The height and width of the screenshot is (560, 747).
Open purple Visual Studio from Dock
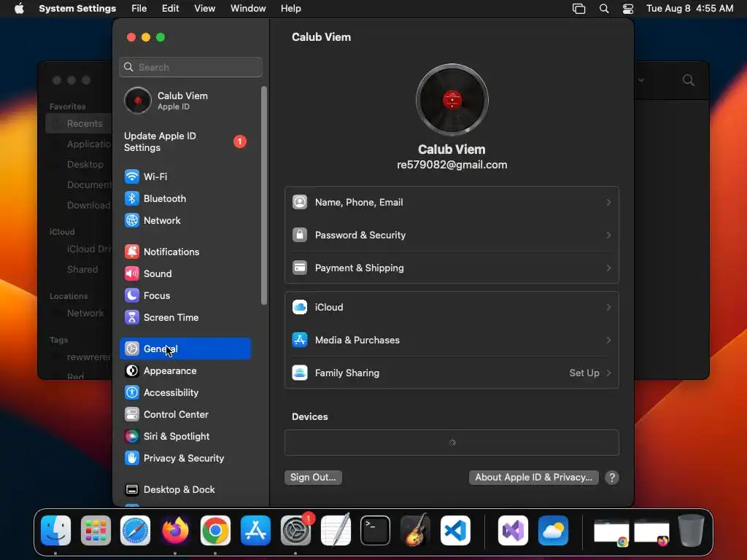(x=513, y=530)
